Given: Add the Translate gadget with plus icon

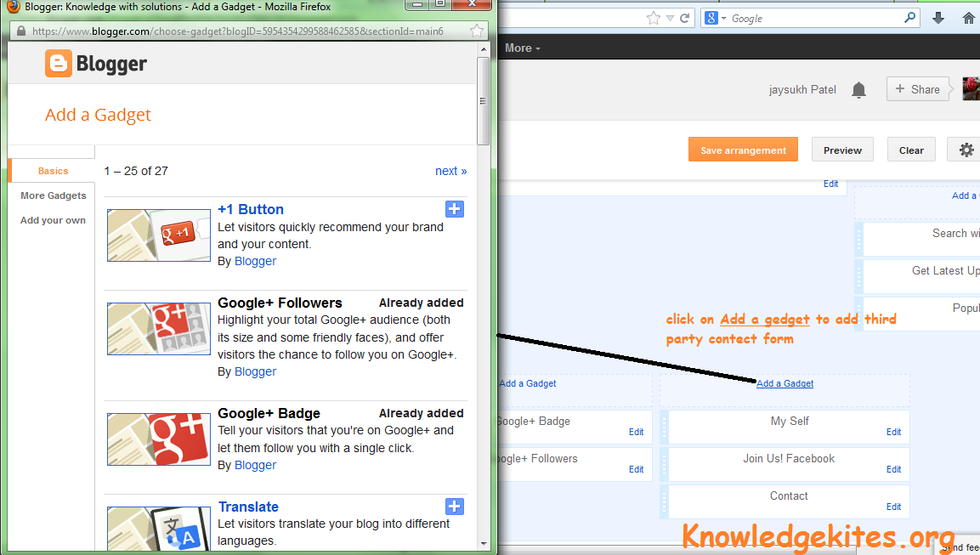Looking at the screenshot, I should 455,507.
